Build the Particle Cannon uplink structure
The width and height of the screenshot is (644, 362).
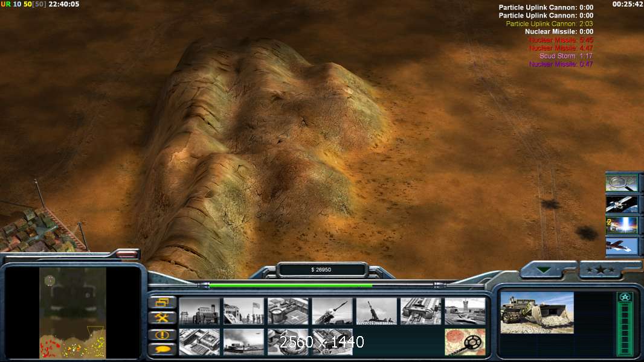coord(288,342)
